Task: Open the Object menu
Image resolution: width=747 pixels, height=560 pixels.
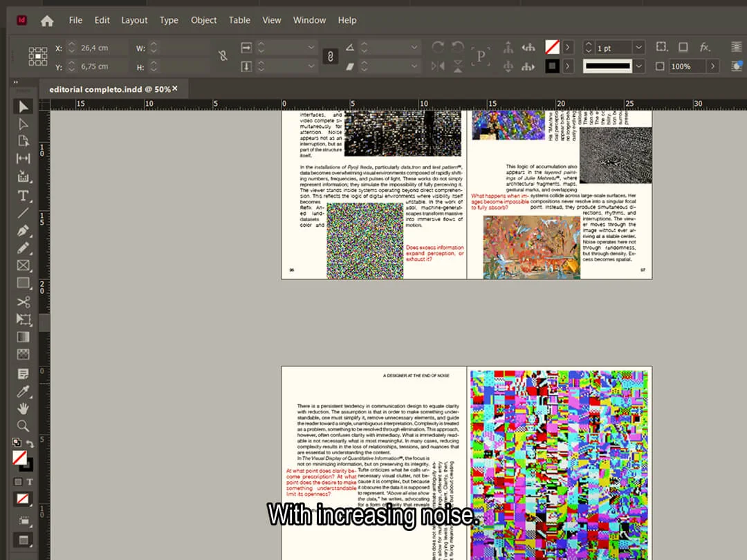Action: [x=203, y=20]
